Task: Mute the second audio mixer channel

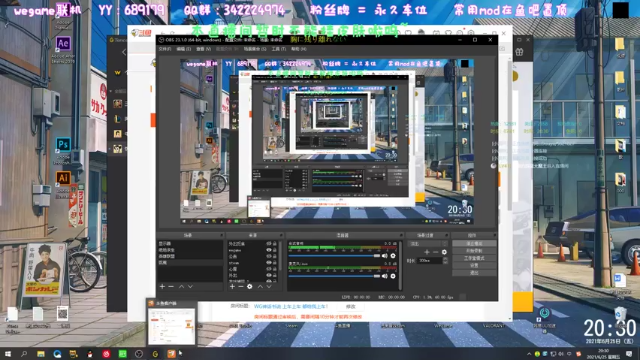Action: (x=384, y=276)
